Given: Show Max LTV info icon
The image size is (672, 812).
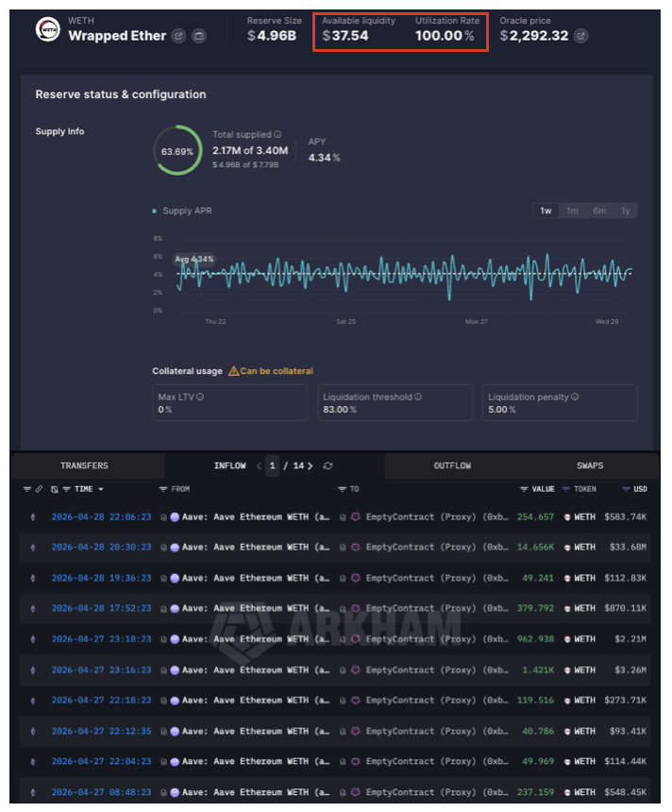Looking at the screenshot, I should tap(200, 397).
